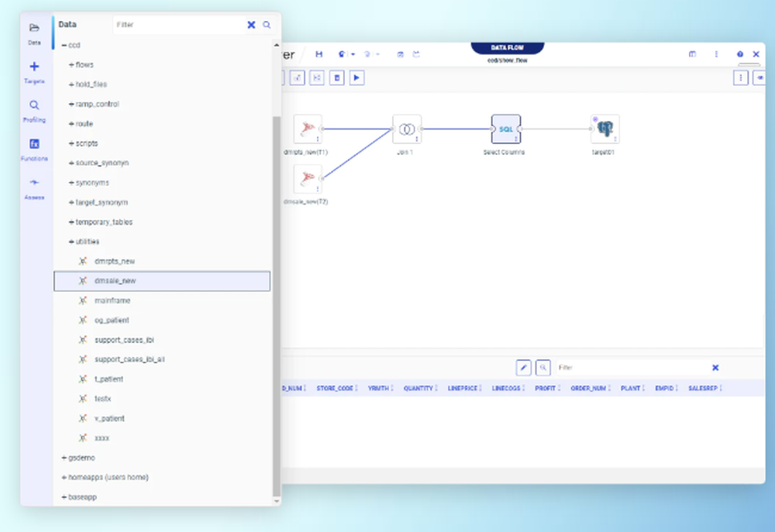Open the STORE_CODE column menu
The height and width of the screenshot is (532, 775).
click(x=356, y=388)
